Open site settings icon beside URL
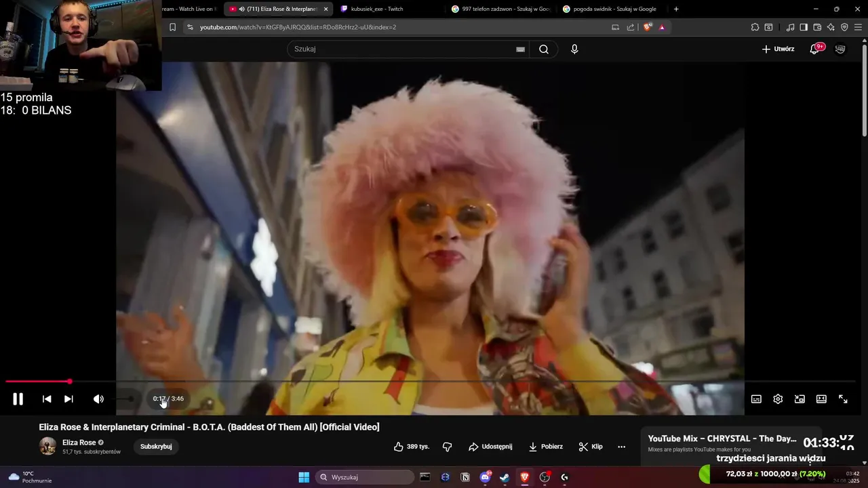 190,27
